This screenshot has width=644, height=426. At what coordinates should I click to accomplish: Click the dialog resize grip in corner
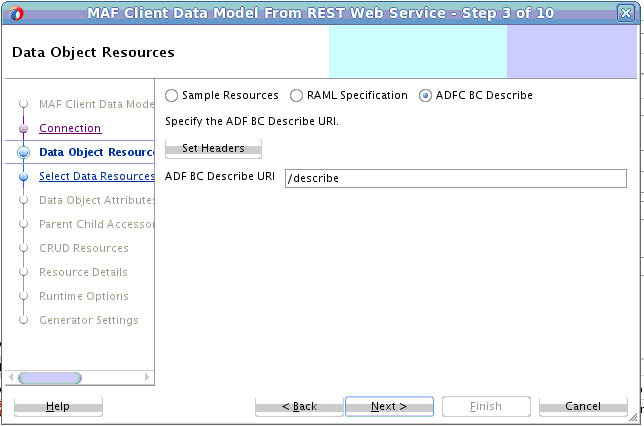point(634,417)
